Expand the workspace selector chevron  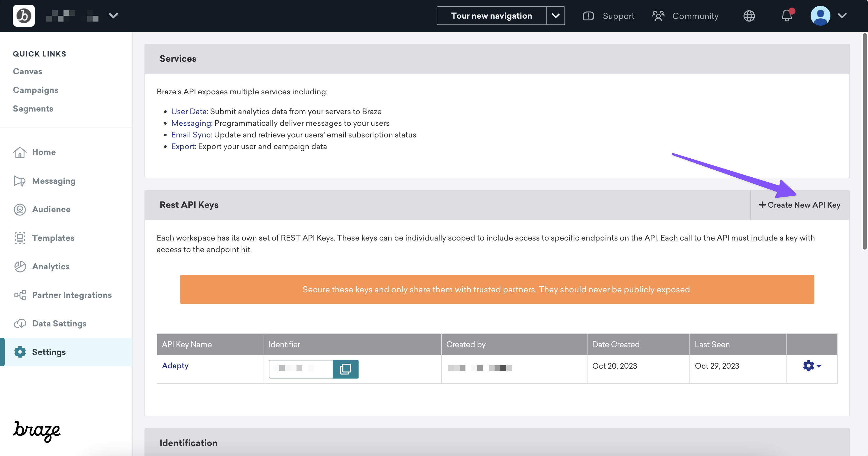pos(113,16)
